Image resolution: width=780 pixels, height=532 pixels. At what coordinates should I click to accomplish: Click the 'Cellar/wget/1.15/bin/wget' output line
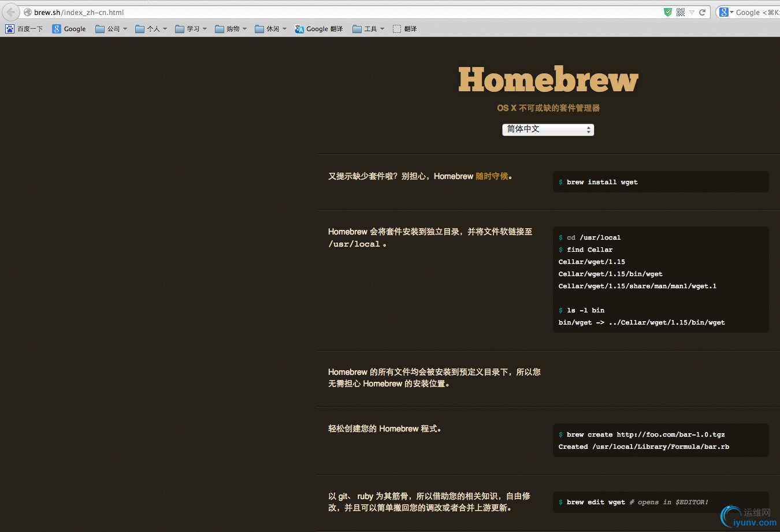[610, 274]
